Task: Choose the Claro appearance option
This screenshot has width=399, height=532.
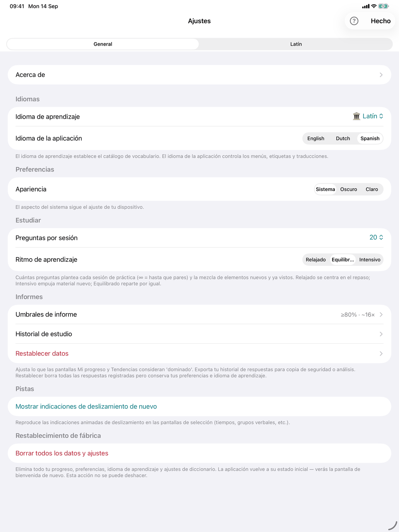Action: click(372, 189)
